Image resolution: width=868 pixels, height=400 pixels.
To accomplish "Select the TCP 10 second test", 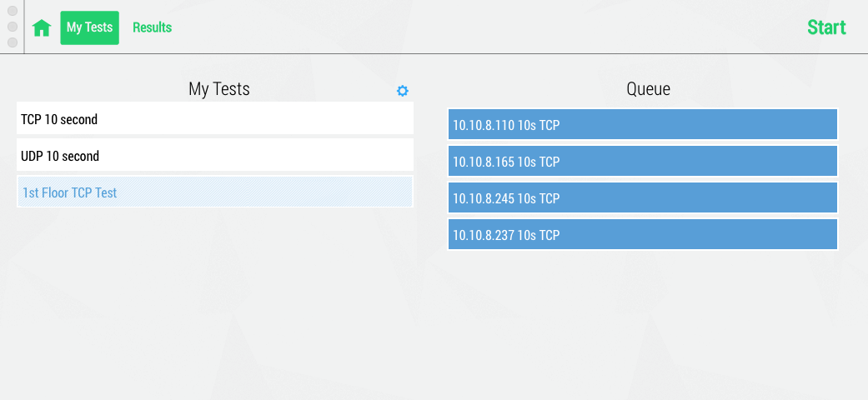I will 214,119.
